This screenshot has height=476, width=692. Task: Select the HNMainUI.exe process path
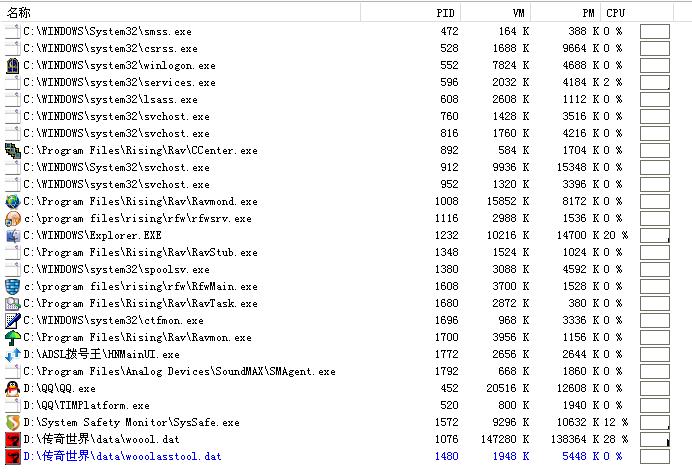click(x=102, y=354)
